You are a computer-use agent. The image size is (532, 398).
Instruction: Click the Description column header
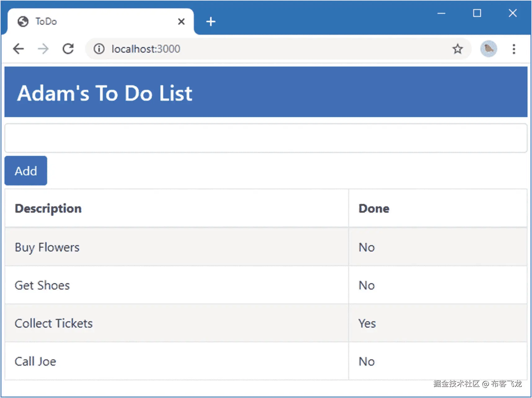[x=48, y=208]
